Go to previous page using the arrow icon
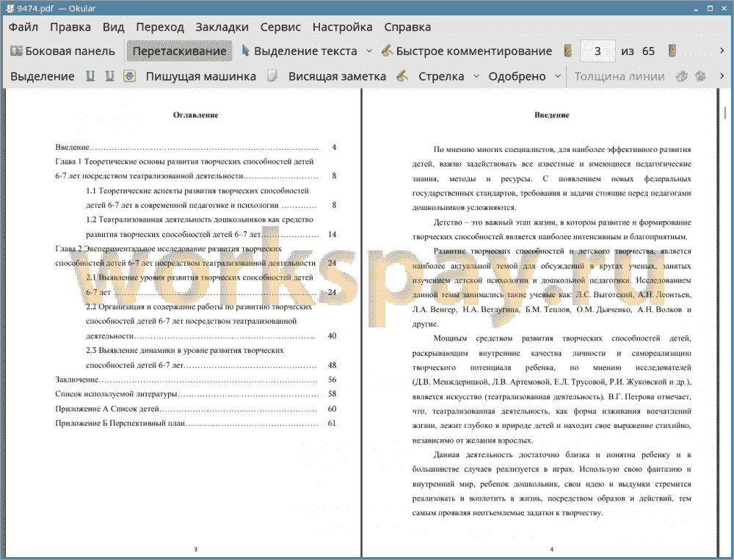 coord(568,51)
